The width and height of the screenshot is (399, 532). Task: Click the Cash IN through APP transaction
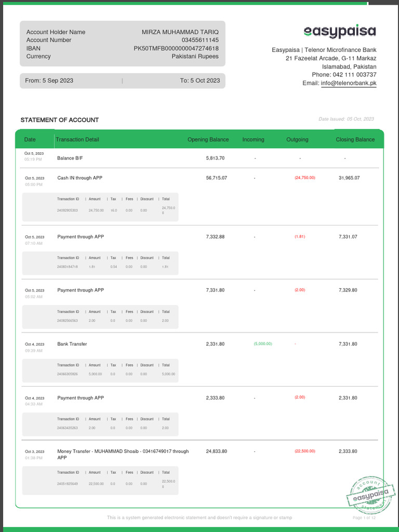tap(80, 178)
